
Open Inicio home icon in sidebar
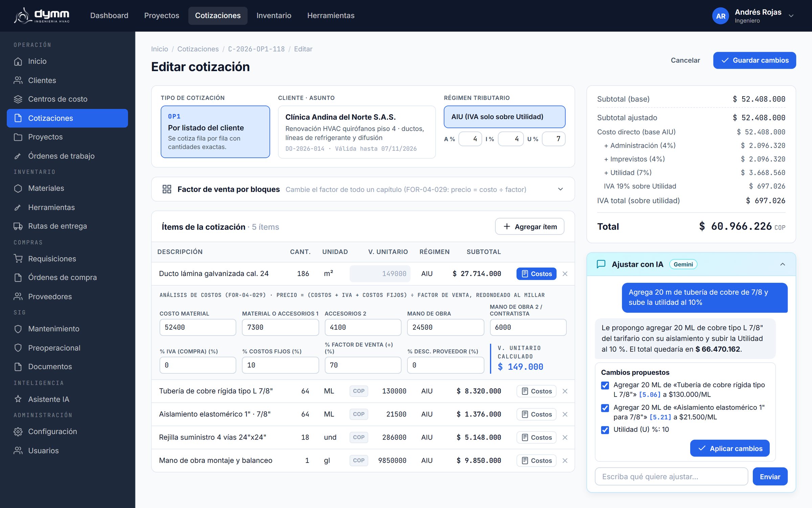(x=18, y=61)
